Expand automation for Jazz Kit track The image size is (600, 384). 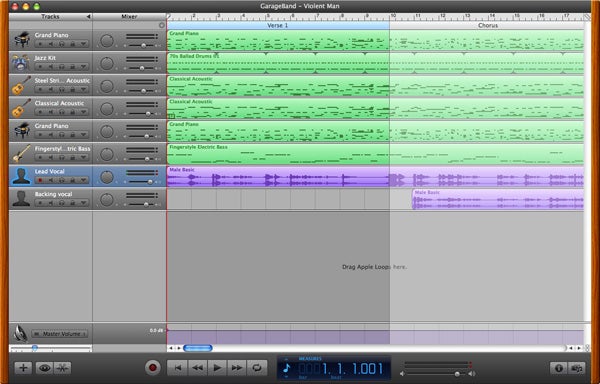pyautogui.click(x=83, y=67)
